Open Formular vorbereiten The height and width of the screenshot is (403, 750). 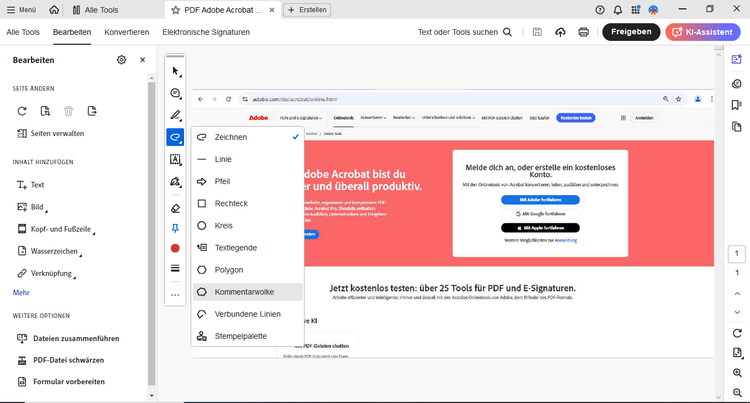pyautogui.click(x=61, y=381)
